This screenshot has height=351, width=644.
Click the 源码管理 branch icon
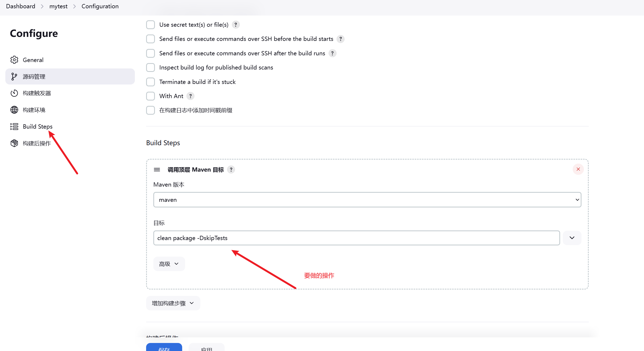pyautogui.click(x=14, y=77)
